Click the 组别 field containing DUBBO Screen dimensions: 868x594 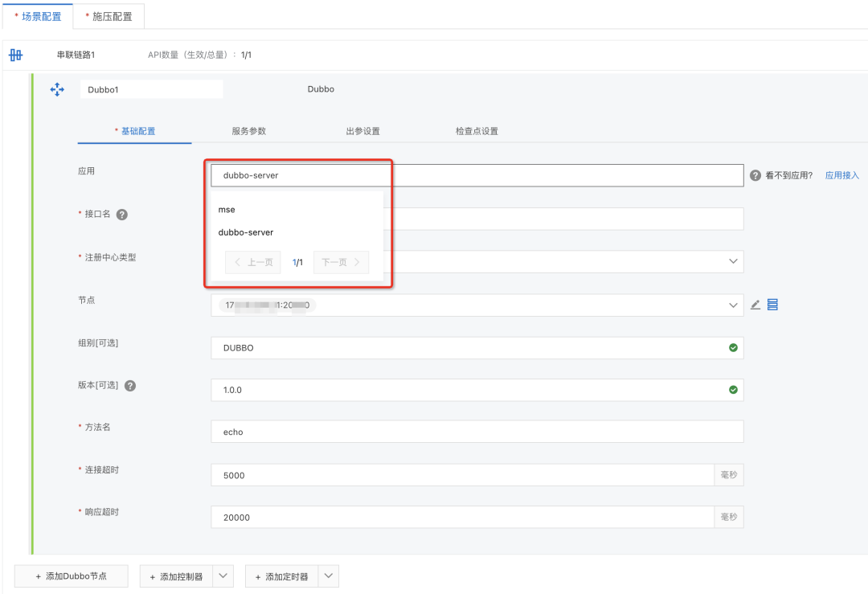click(x=477, y=348)
